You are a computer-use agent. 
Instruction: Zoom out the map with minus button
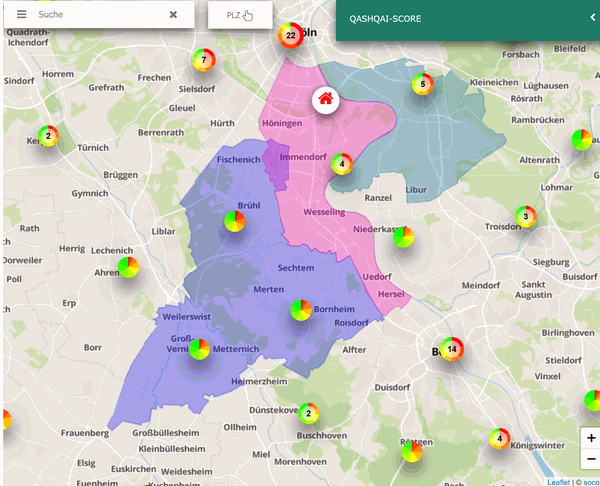(591, 458)
